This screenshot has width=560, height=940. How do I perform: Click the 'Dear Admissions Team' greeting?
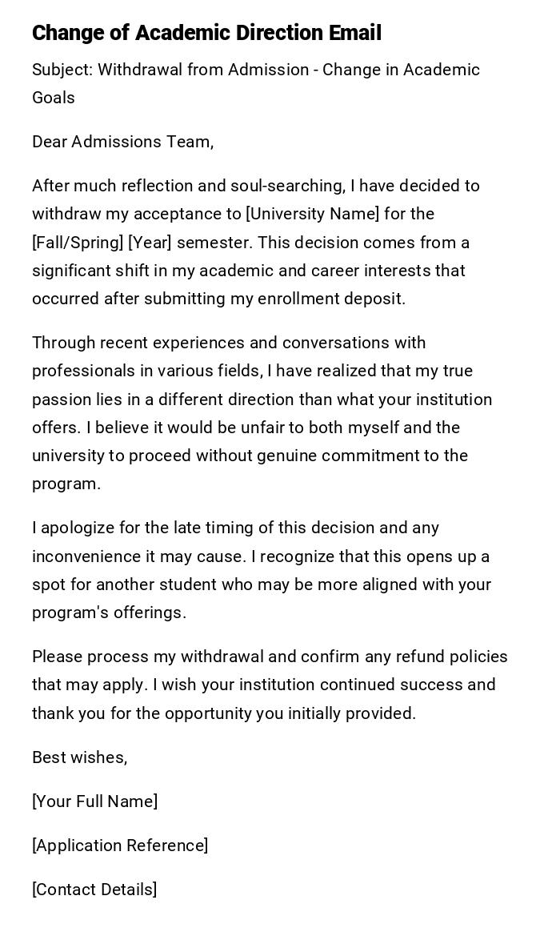122,142
